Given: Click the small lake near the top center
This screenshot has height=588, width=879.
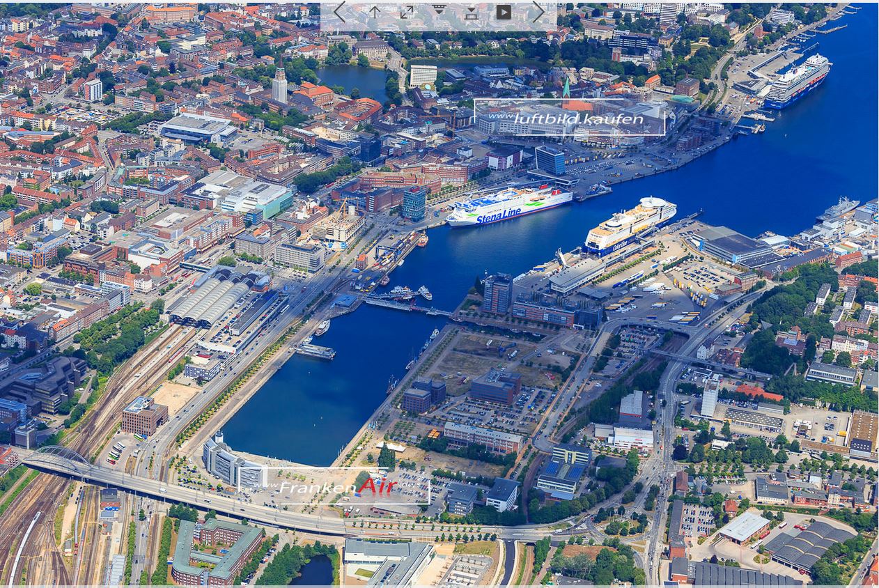Looking at the screenshot, I should (354, 80).
